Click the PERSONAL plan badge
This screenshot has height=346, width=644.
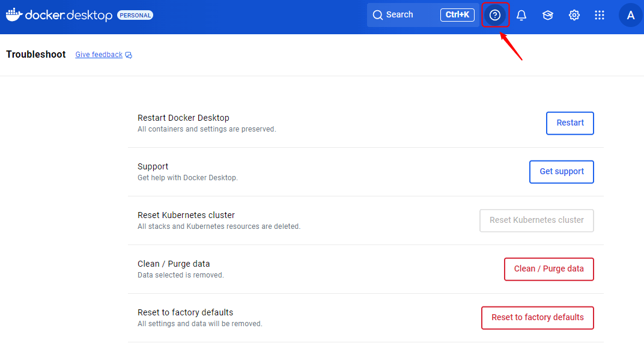tap(135, 15)
